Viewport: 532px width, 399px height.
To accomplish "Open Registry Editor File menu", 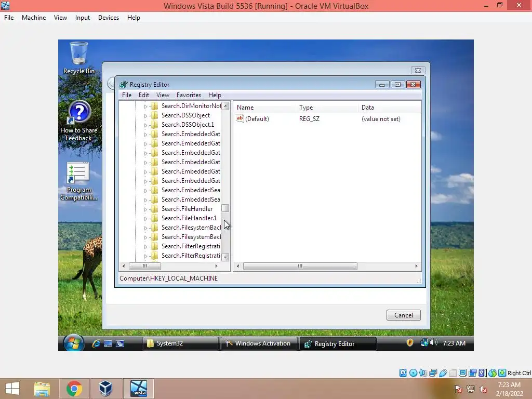I will coord(127,95).
